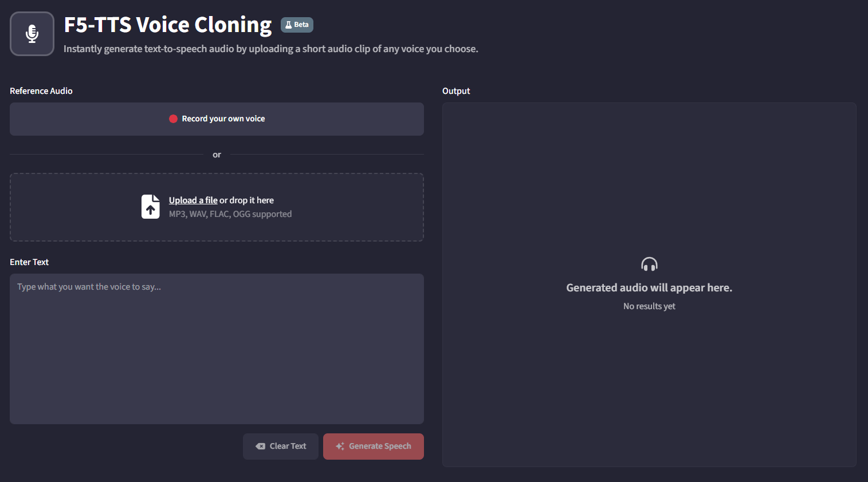Click the Reference Audio label
The width and height of the screenshot is (868, 482).
41,91
